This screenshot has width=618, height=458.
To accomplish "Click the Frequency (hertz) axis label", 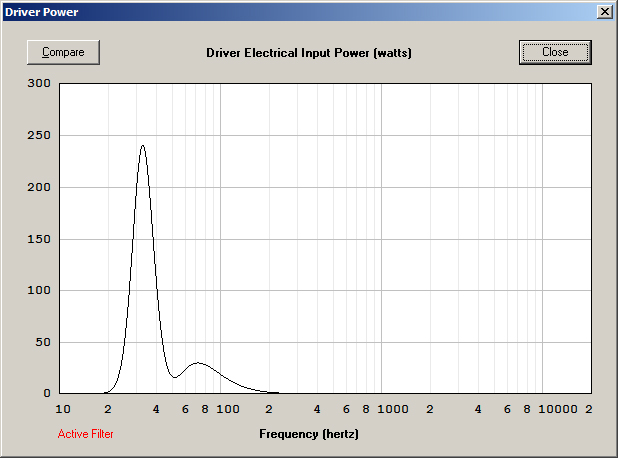I will pos(309,434).
